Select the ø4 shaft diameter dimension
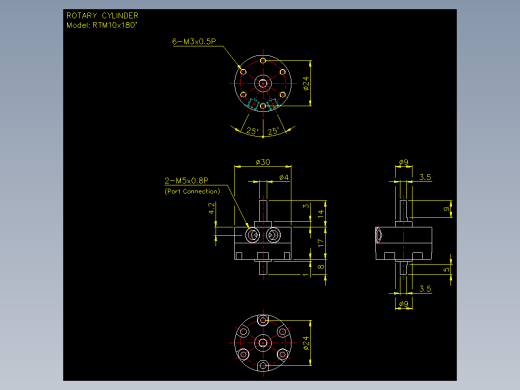Viewport: 520px width, 390px height. click(284, 177)
